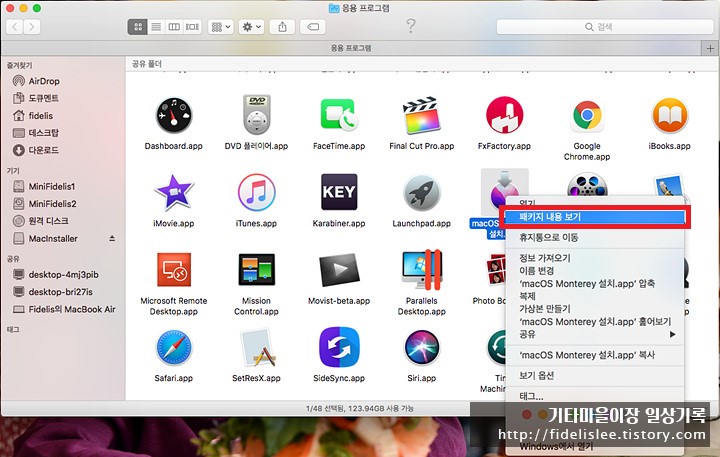Open AirDrop in the sidebar

[x=44, y=81]
